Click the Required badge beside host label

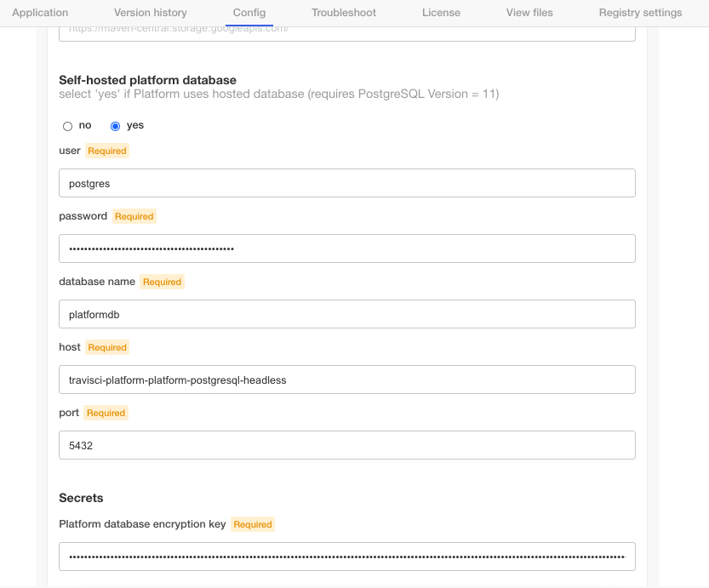coord(107,348)
